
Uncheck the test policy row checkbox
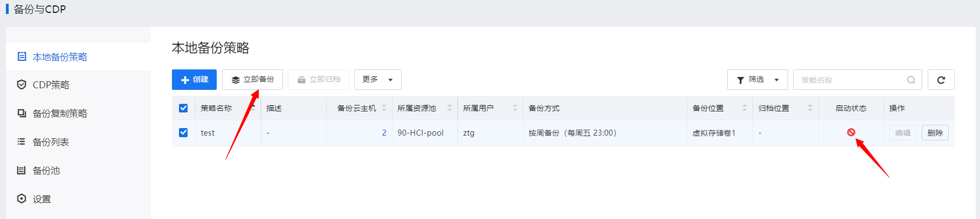(x=183, y=132)
